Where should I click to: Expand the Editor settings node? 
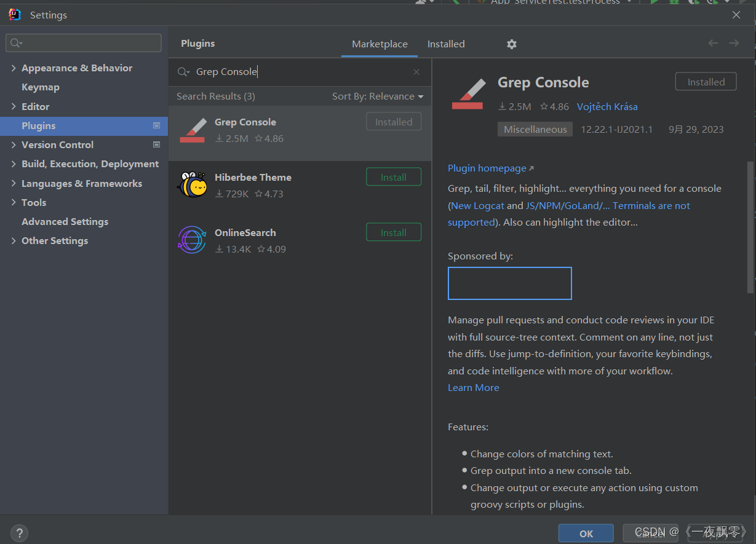[14, 106]
